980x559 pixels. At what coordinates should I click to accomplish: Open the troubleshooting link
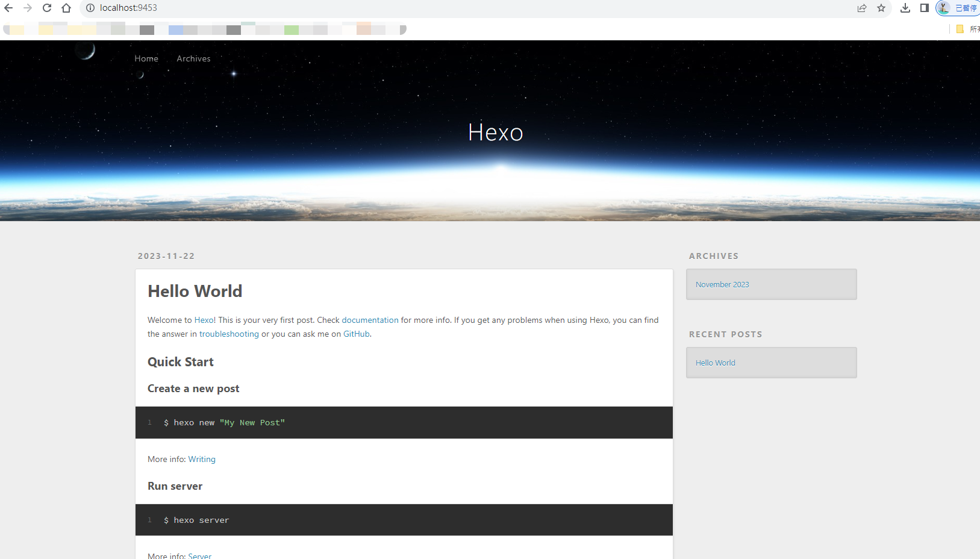[x=229, y=334]
